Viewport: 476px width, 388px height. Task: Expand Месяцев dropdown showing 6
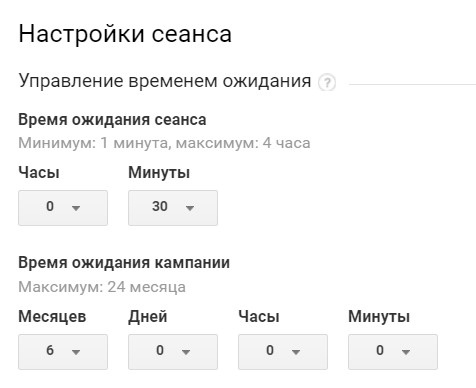pos(63,352)
